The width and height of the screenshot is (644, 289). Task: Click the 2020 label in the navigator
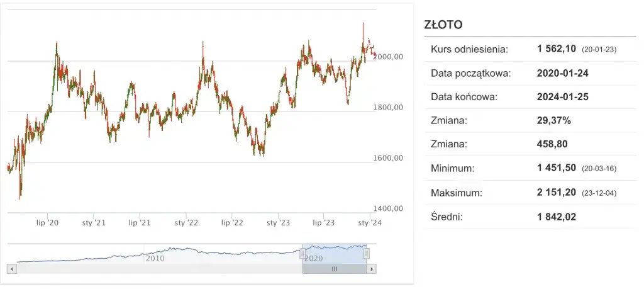click(314, 258)
